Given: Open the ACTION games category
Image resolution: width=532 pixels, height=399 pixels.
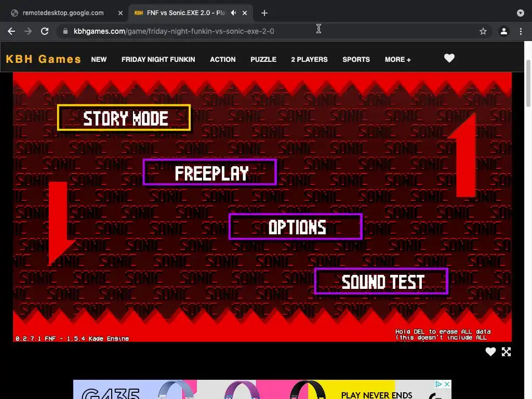Looking at the screenshot, I should coord(222,59).
